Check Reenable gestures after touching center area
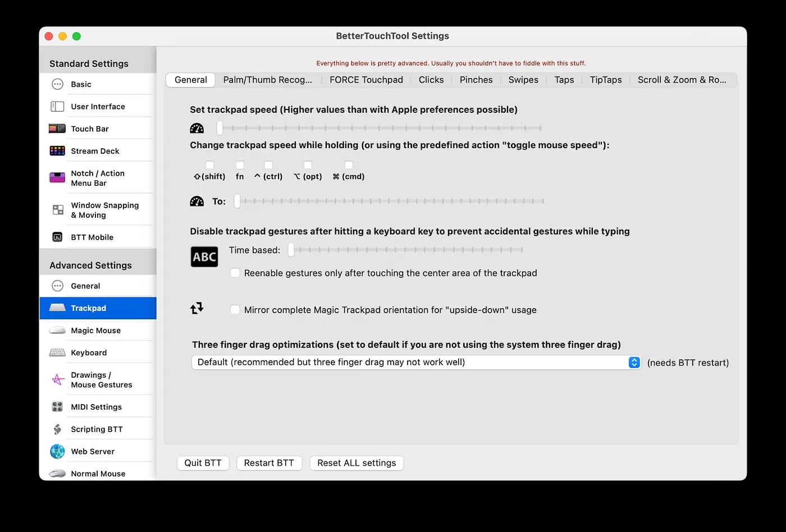 point(235,273)
